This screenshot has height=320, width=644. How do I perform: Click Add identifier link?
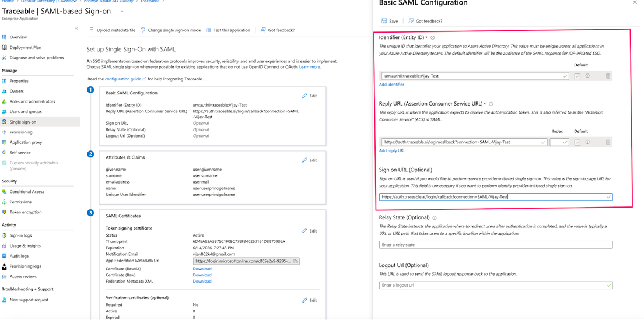[391, 84]
